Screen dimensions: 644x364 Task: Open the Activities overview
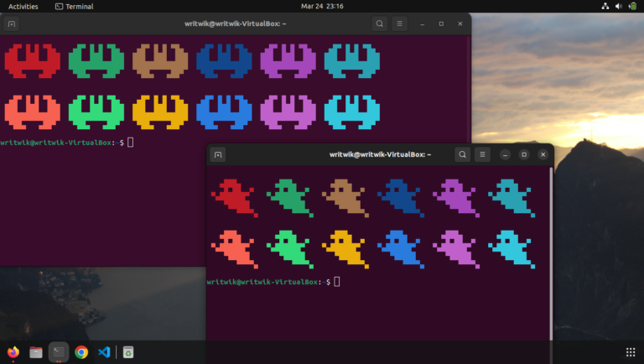[23, 6]
